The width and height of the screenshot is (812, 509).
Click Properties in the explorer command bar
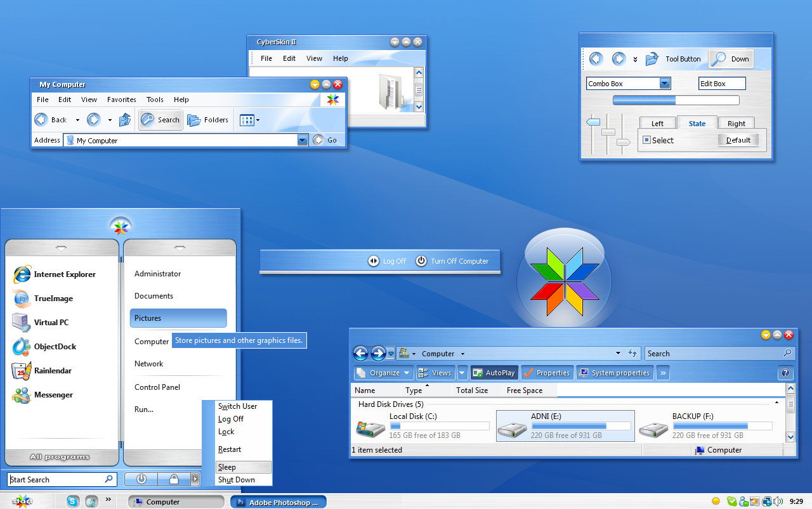pos(546,373)
